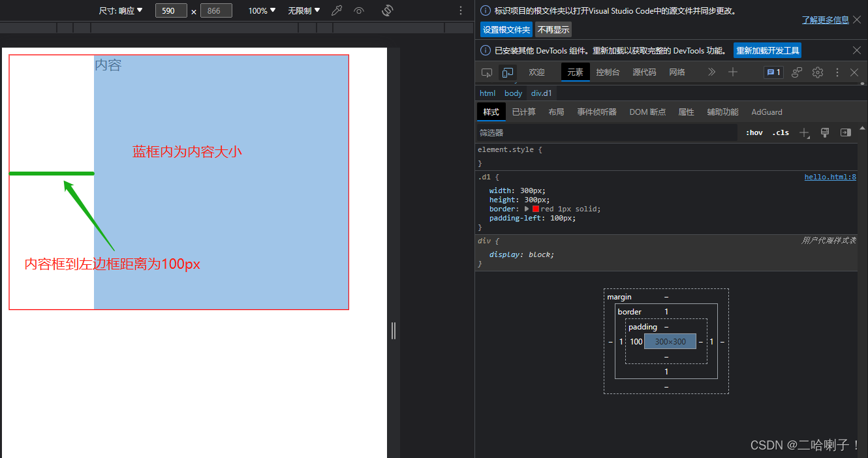The width and height of the screenshot is (868, 458).
Task: Click the red border color swatch
Action: [x=536, y=209]
